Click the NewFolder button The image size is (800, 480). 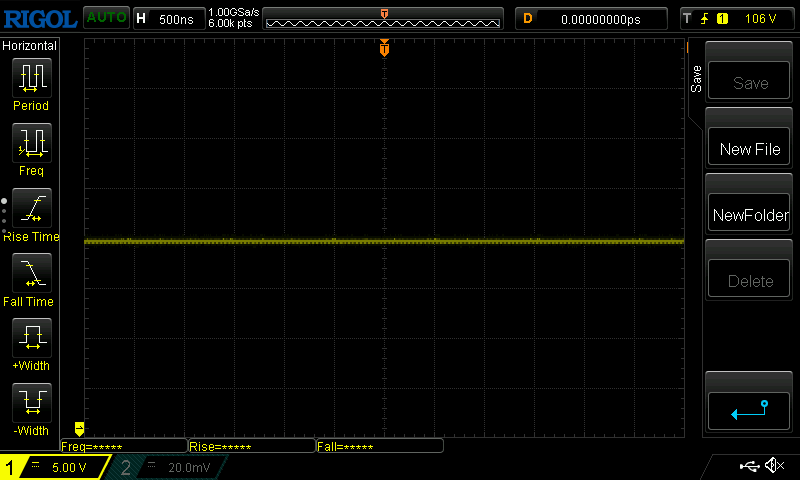click(x=749, y=214)
